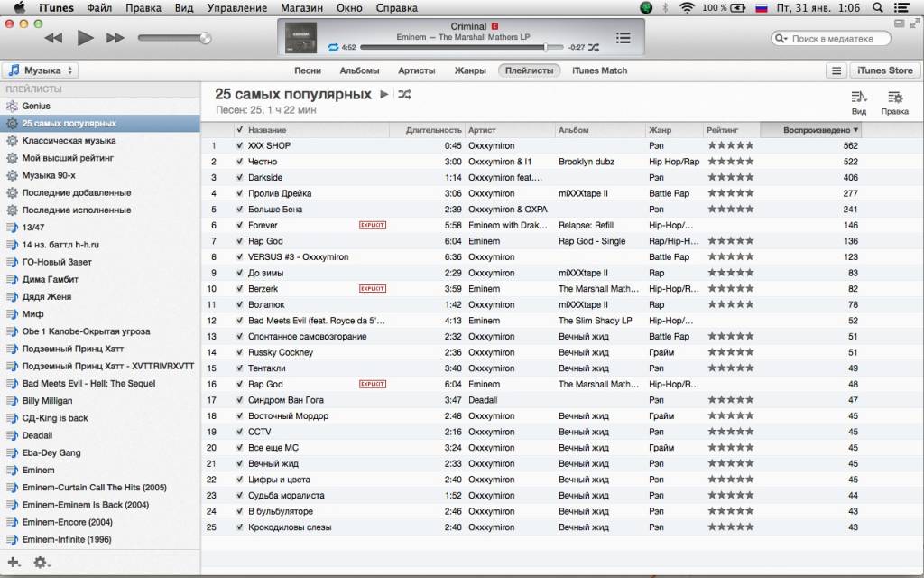Image resolution: width=924 pixels, height=578 pixels.
Task: Switch to the Жанры tab
Action: point(470,70)
